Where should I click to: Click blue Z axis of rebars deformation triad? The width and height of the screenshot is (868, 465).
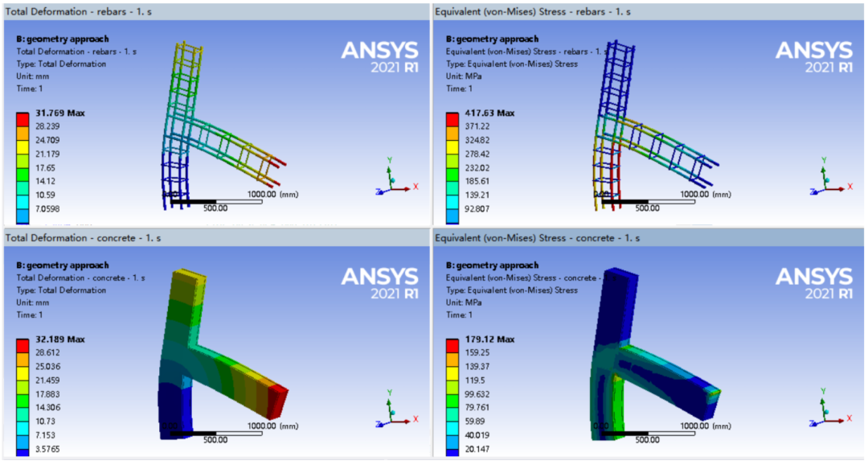tap(382, 191)
